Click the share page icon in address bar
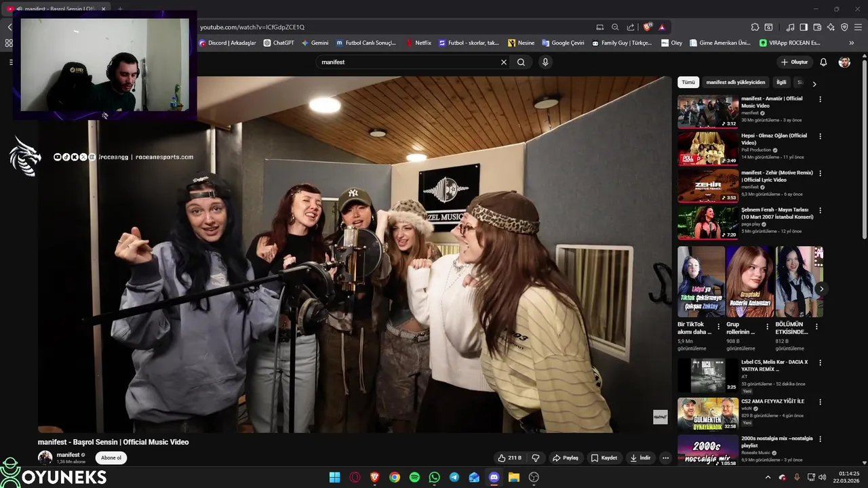Image resolution: width=868 pixels, height=488 pixels. (631, 27)
